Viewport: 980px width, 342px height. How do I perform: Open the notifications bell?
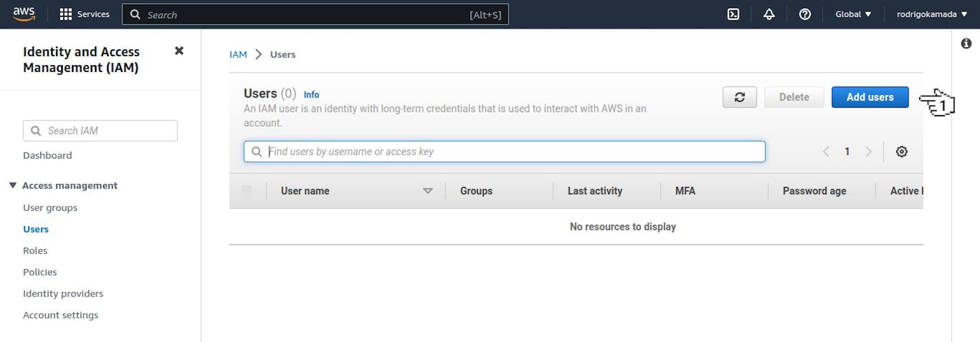(769, 14)
